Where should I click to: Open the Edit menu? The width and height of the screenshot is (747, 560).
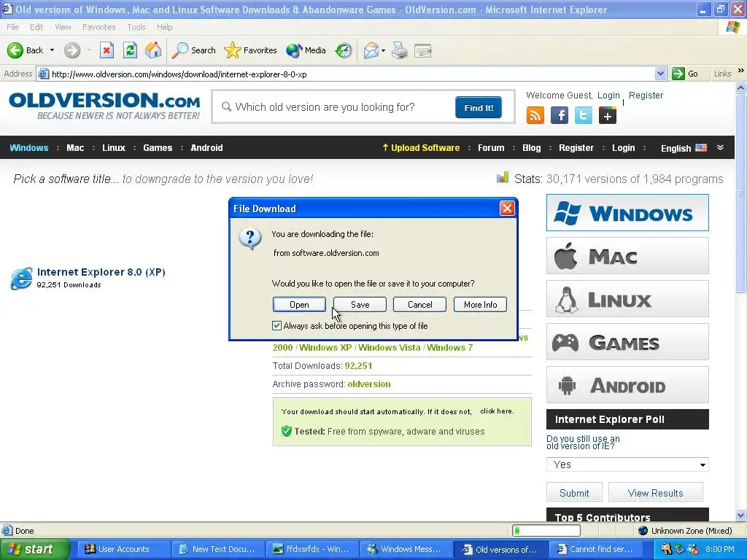click(36, 27)
